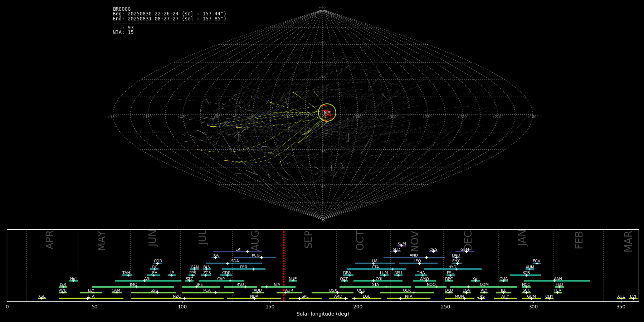Click the AUG month label

(x=255, y=240)
